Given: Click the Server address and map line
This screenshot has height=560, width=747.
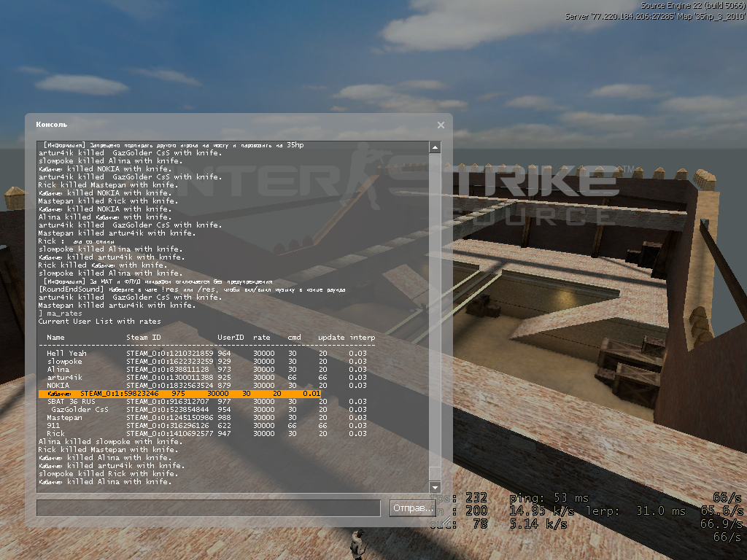Looking at the screenshot, I should point(656,16).
